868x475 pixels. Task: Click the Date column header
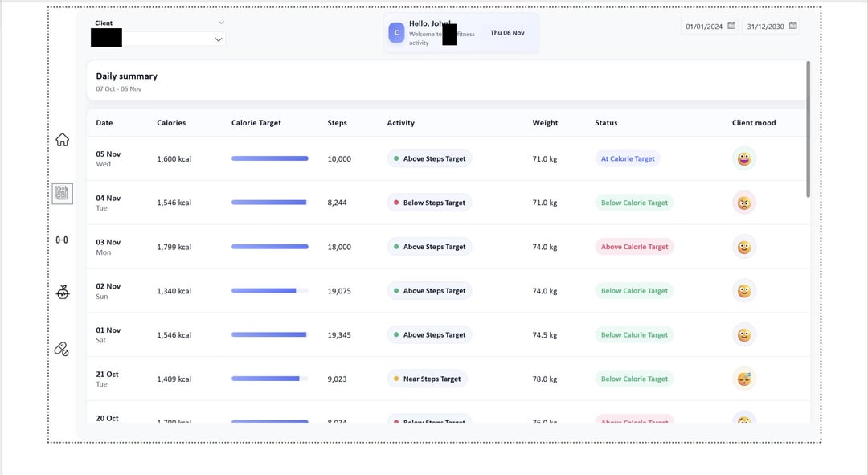click(104, 123)
